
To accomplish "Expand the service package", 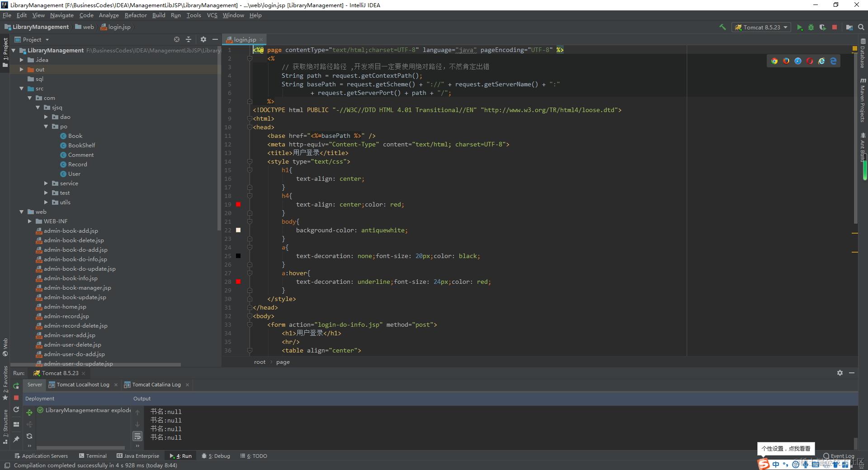I will point(46,183).
